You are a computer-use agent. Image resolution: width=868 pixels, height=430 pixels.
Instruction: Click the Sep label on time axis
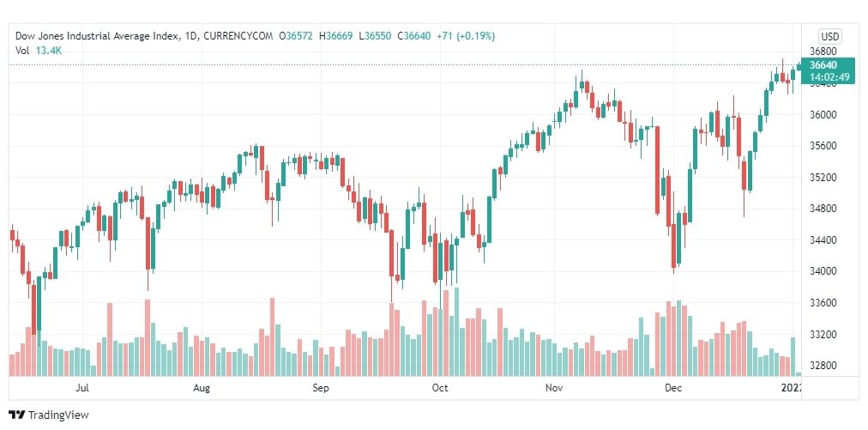pos(321,388)
